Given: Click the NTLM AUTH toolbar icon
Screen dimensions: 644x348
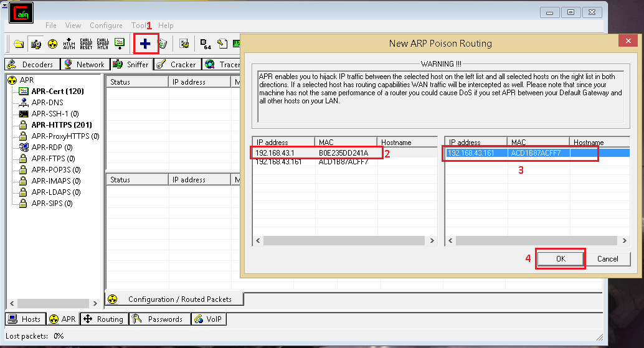Looking at the screenshot, I should pyautogui.click(x=69, y=44).
